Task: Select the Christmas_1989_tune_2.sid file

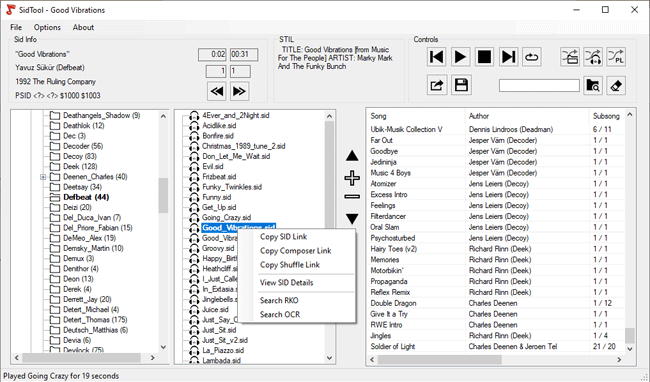Action: point(243,146)
